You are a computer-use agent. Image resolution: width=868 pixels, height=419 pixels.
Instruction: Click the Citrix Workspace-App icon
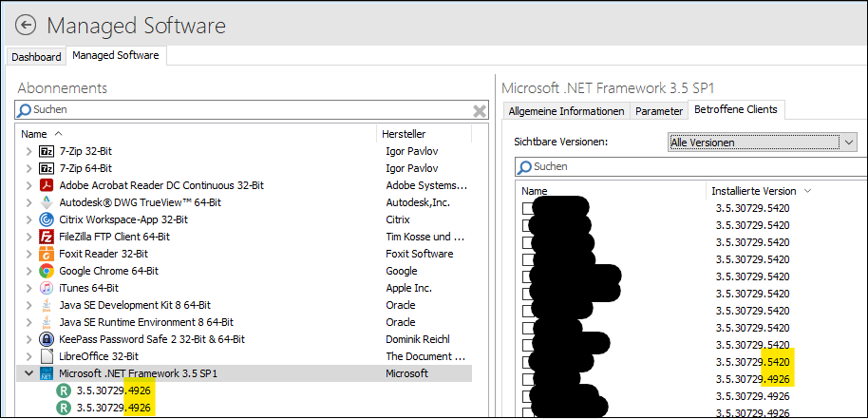click(x=46, y=219)
